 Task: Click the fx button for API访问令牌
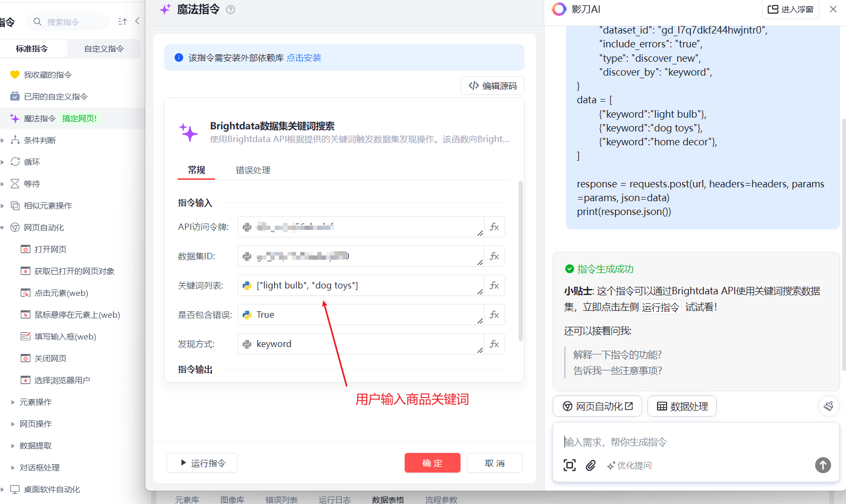pyautogui.click(x=494, y=227)
